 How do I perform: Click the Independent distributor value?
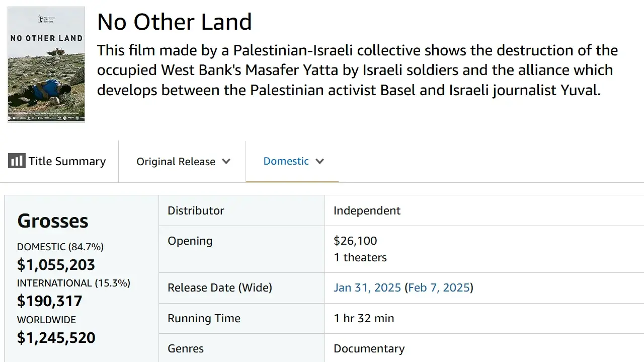367,210
